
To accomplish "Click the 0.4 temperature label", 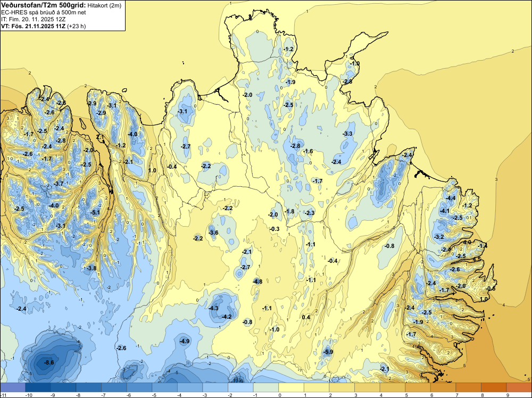I will pyautogui.click(x=306, y=317).
